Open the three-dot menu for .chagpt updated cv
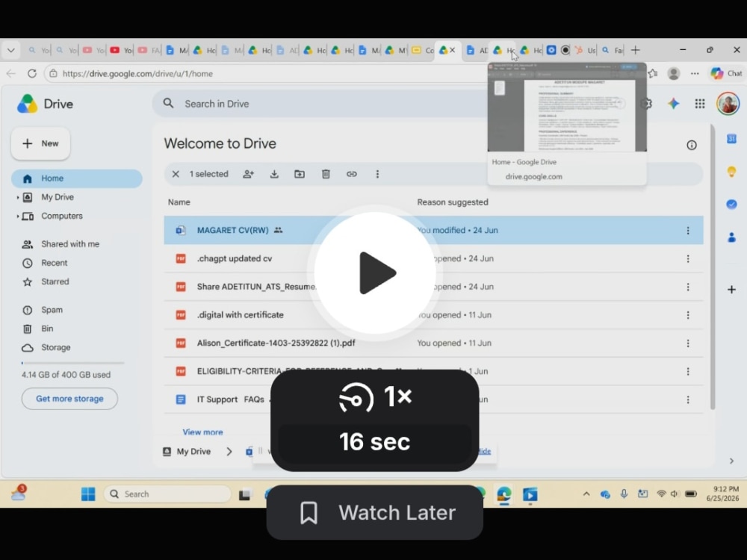Viewport: 747px width, 560px height. tap(688, 258)
